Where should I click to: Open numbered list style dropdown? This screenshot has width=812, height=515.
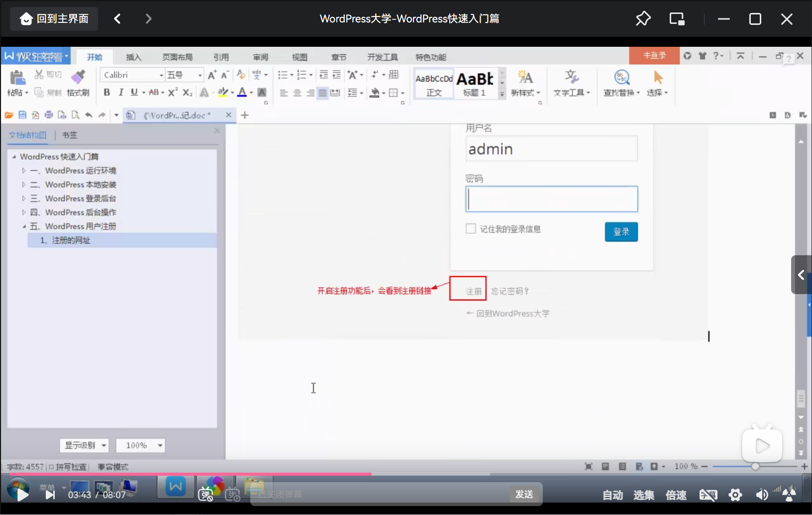(x=311, y=75)
